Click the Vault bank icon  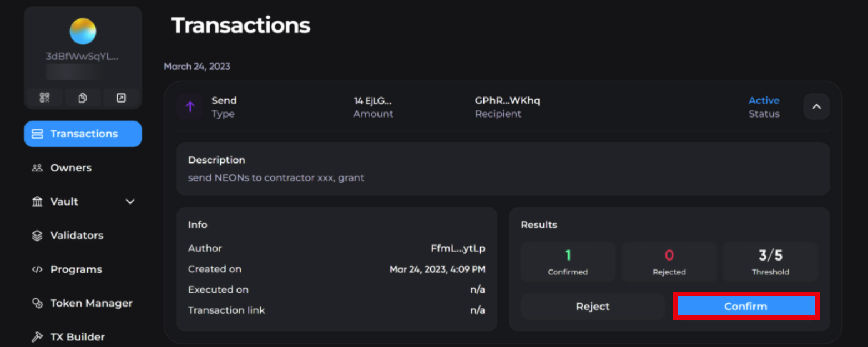pos(37,202)
